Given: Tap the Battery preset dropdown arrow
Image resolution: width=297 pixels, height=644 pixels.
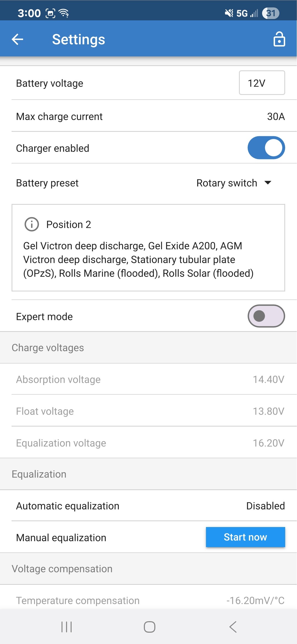Looking at the screenshot, I should (x=268, y=183).
